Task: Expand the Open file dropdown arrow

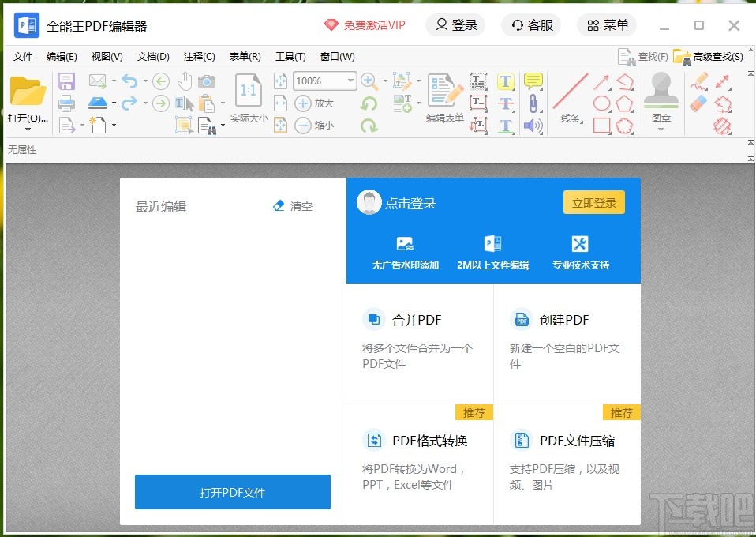Action: tap(28, 130)
